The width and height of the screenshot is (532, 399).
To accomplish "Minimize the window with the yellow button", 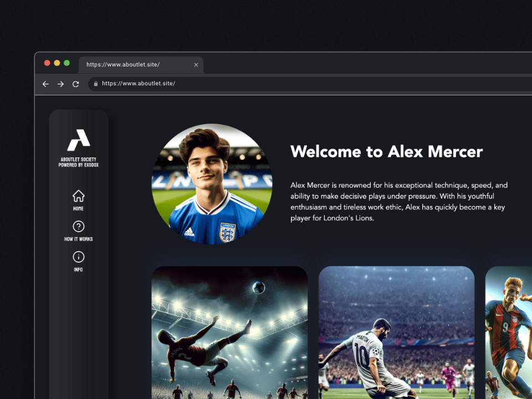I will pos(57,63).
